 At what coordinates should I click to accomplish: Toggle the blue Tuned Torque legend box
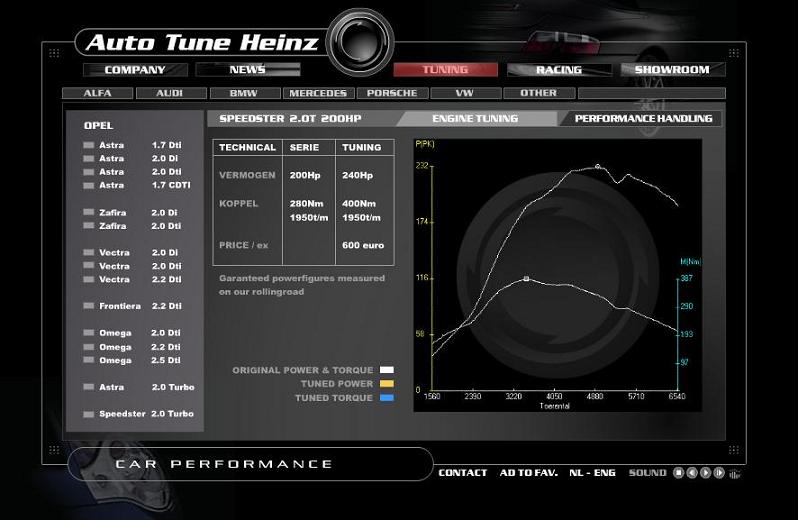(x=387, y=398)
